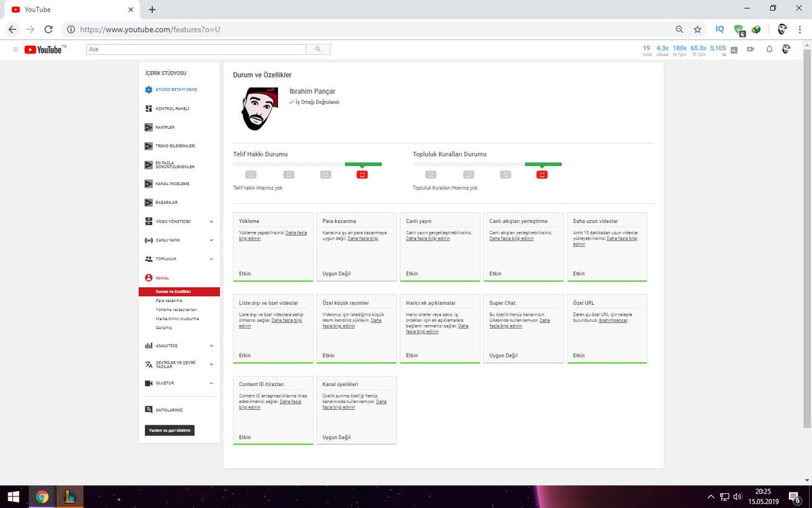Click the red smiley under Telif Hakkı Durumu
The image size is (812, 508).
[x=362, y=175]
